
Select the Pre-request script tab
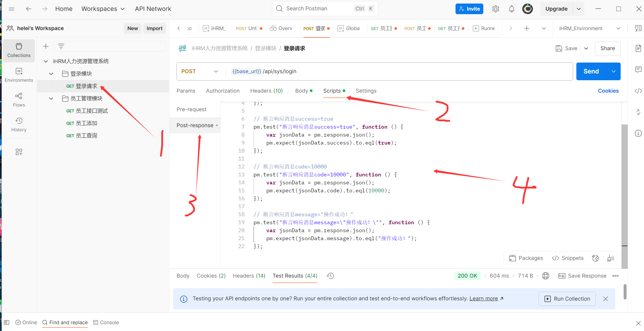click(x=191, y=109)
